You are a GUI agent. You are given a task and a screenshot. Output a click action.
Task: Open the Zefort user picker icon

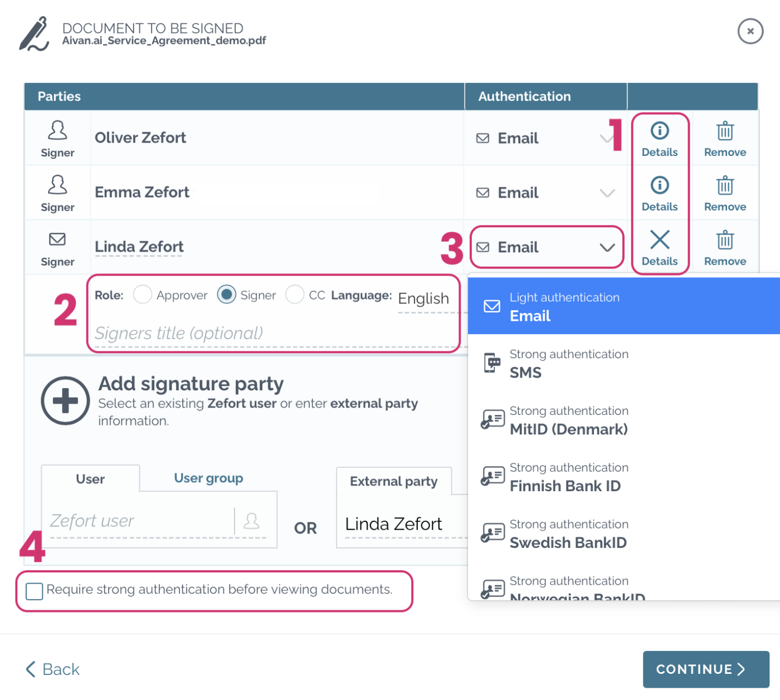tap(252, 521)
